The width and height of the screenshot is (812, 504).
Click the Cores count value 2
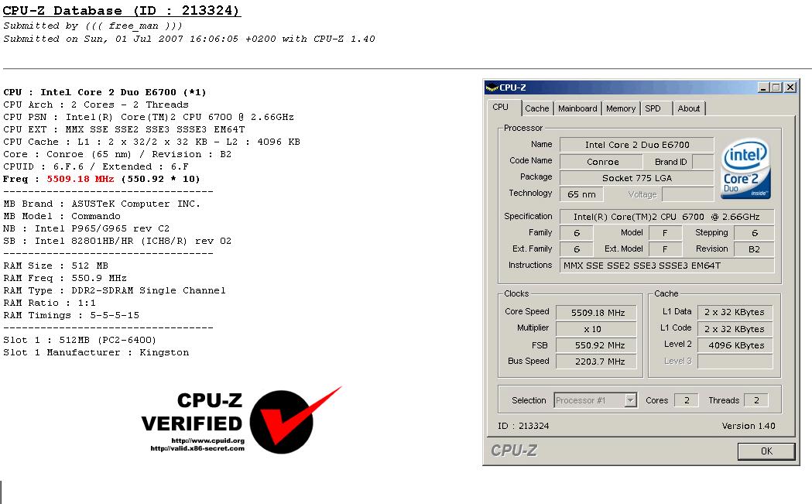686,400
